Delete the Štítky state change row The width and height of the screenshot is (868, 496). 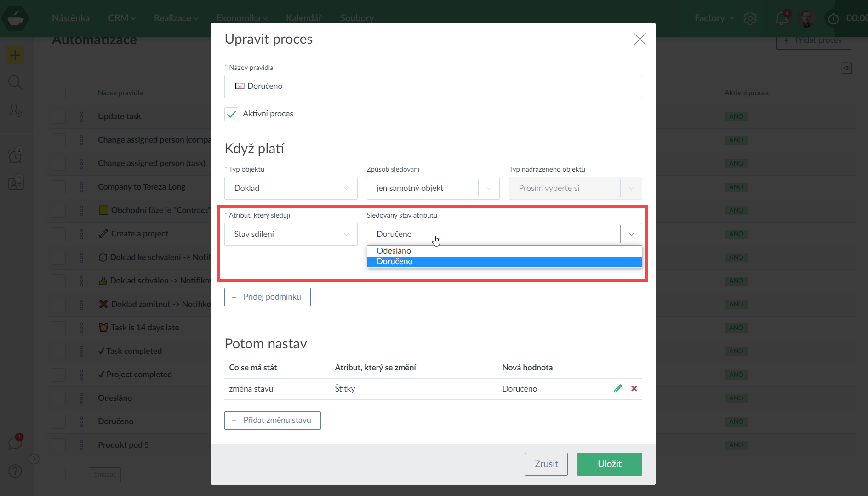point(634,389)
